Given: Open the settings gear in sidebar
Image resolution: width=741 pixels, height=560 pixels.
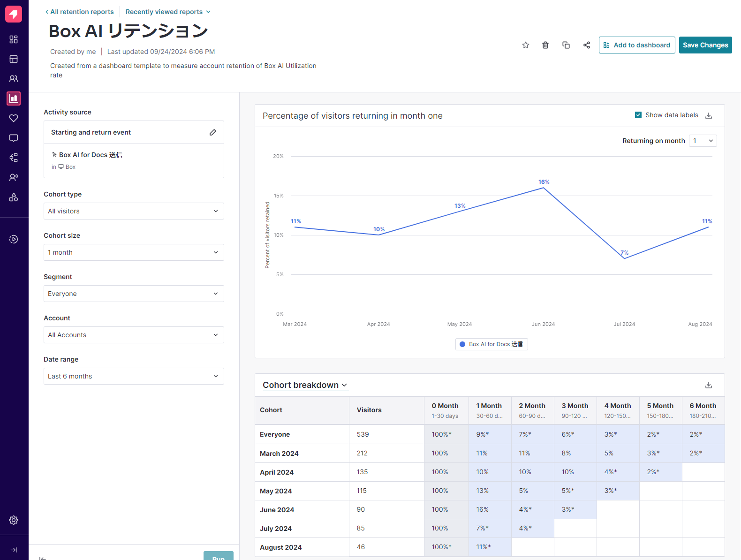Looking at the screenshot, I should click(x=14, y=520).
